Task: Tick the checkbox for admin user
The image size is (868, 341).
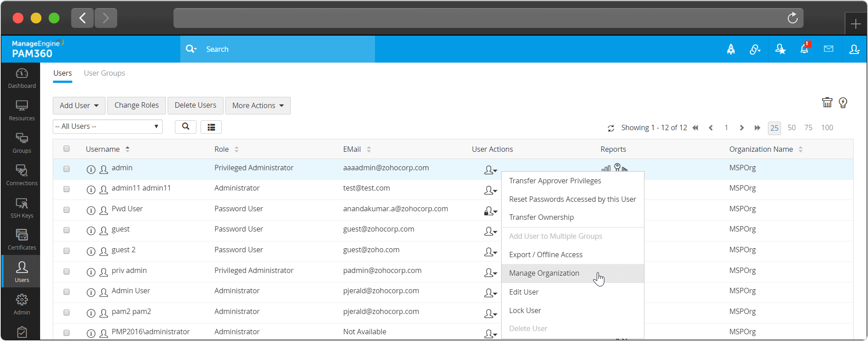Action: pos(67,169)
